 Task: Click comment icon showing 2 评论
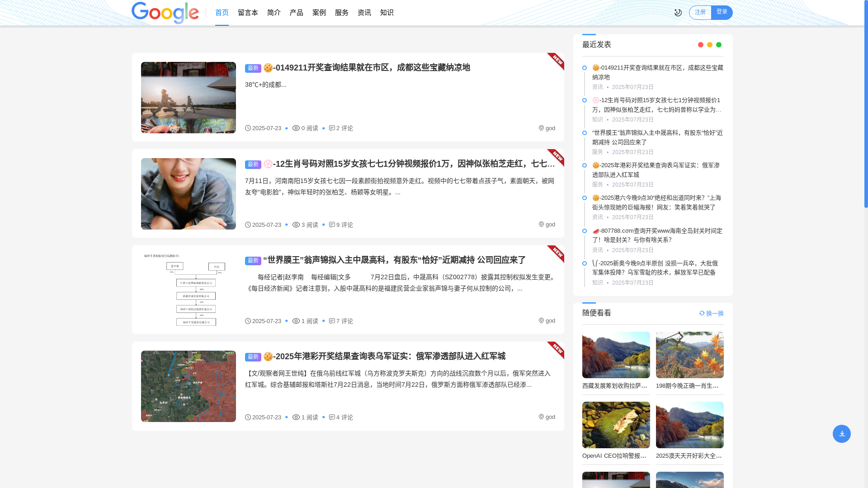point(332,128)
